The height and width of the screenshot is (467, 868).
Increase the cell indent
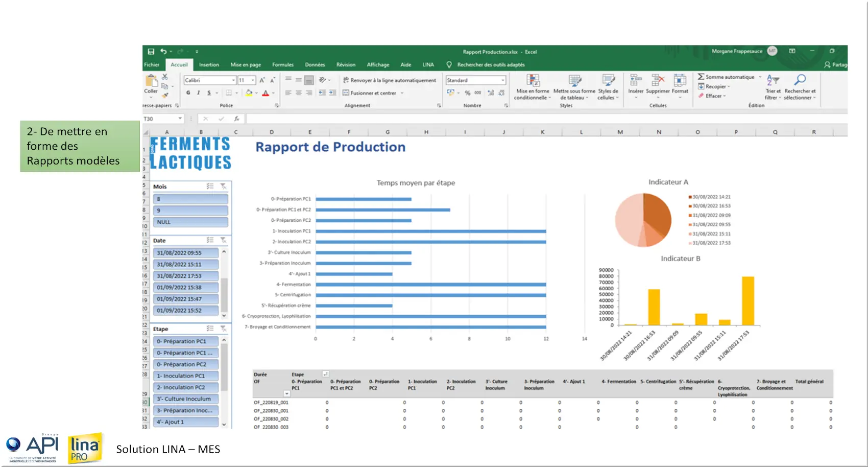332,93
